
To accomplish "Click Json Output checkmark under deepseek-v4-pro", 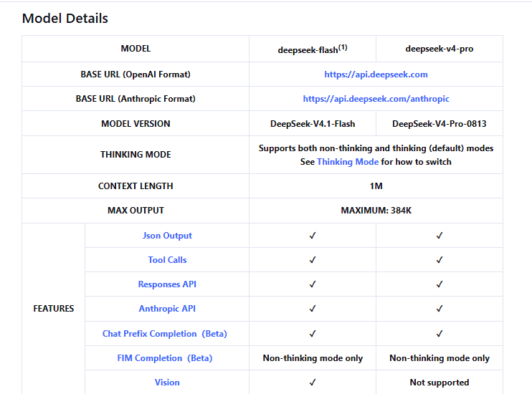I will click(x=440, y=235).
